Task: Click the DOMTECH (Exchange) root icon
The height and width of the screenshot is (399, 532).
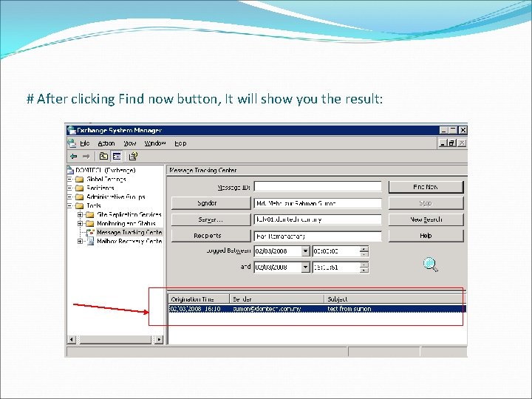Action: point(70,170)
